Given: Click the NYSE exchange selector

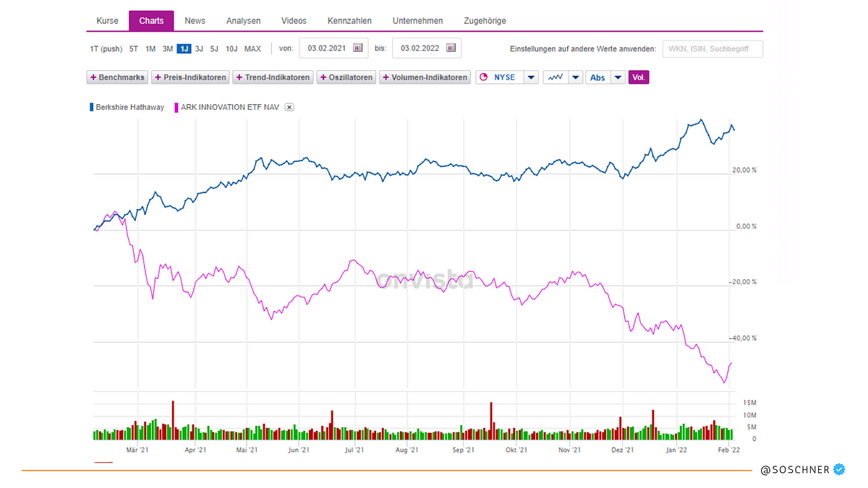Looking at the screenshot, I should (x=499, y=77).
